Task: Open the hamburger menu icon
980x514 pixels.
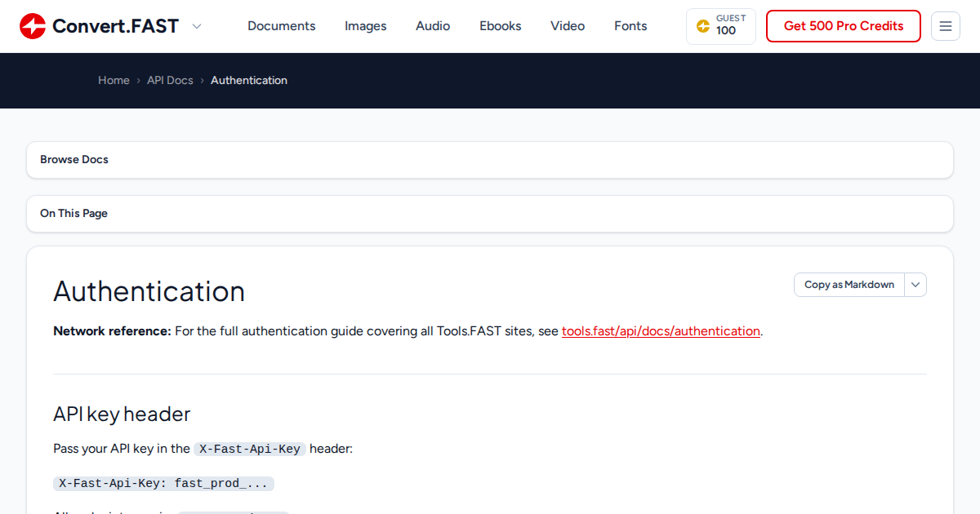Action: coord(946,26)
